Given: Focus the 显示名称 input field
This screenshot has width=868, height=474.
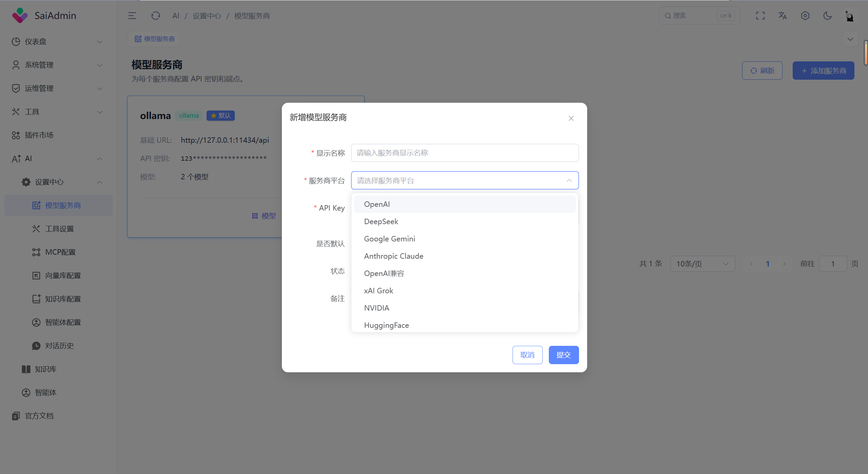Looking at the screenshot, I should [464, 153].
